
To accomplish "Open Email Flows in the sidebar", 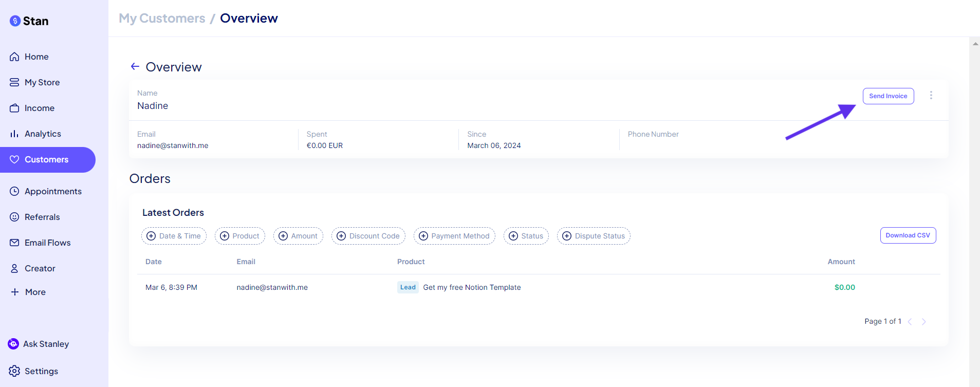I will [x=48, y=243].
